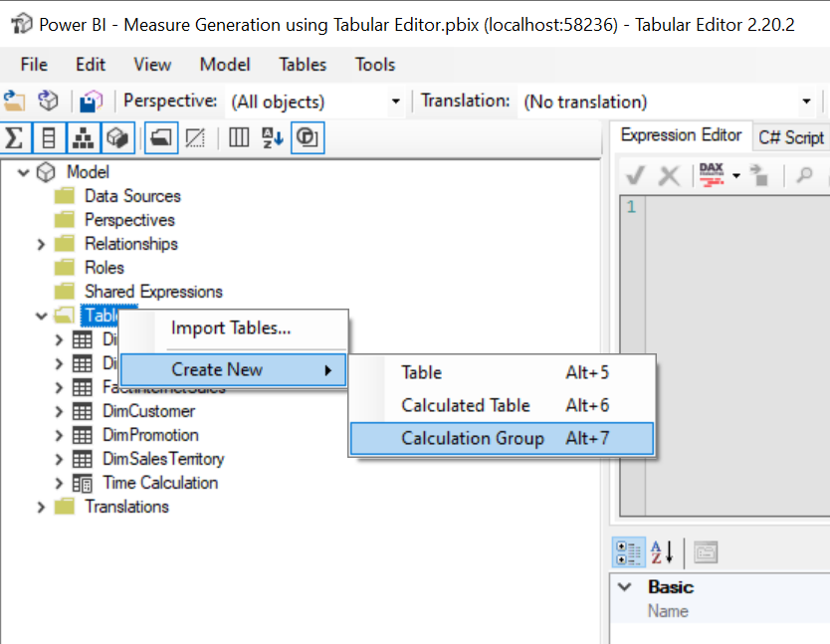Click the sort alphabetically A-Z tree icon
The height and width of the screenshot is (644, 830).
click(x=272, y=137)
